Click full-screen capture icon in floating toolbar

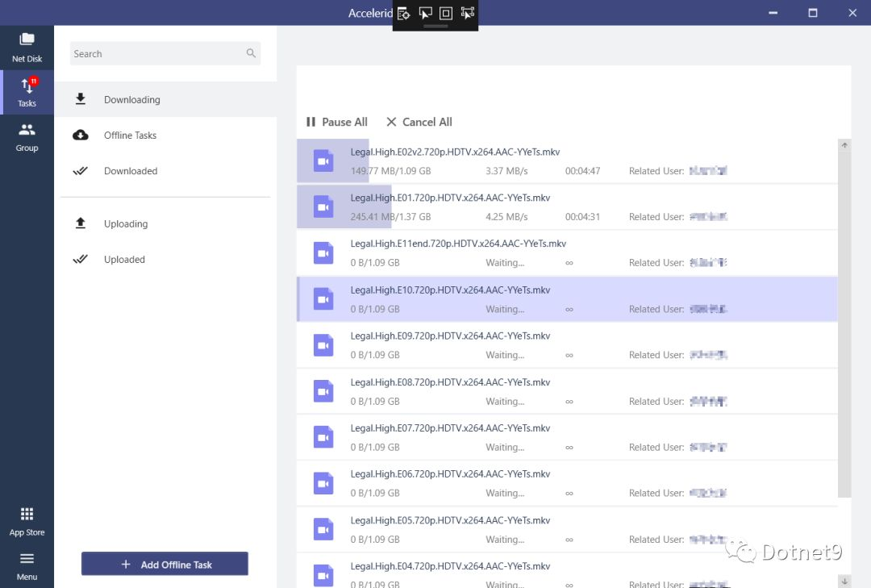446,14
